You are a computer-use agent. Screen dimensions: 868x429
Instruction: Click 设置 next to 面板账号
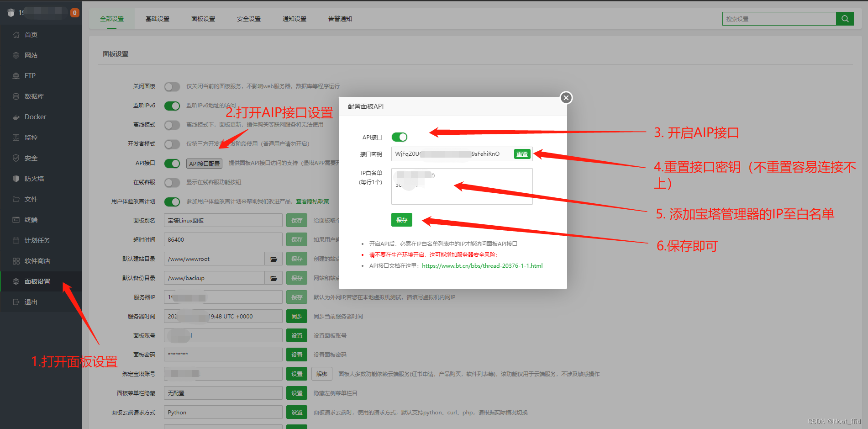click(x=297, y=336)
